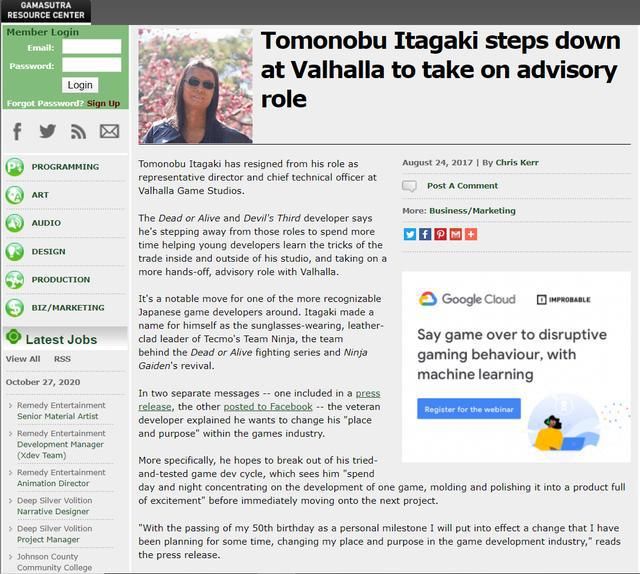Viewport: 640px width, 574px height.
Task: Open Remedy Senior Material Artist job
Action: pyautogui.click(x=61, y=411)
